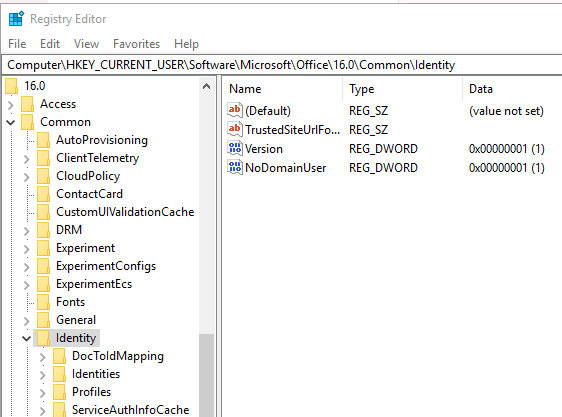Click the CloudPolicy folder icon
This screenshot has height=417, width=562.
pos(44,176)
